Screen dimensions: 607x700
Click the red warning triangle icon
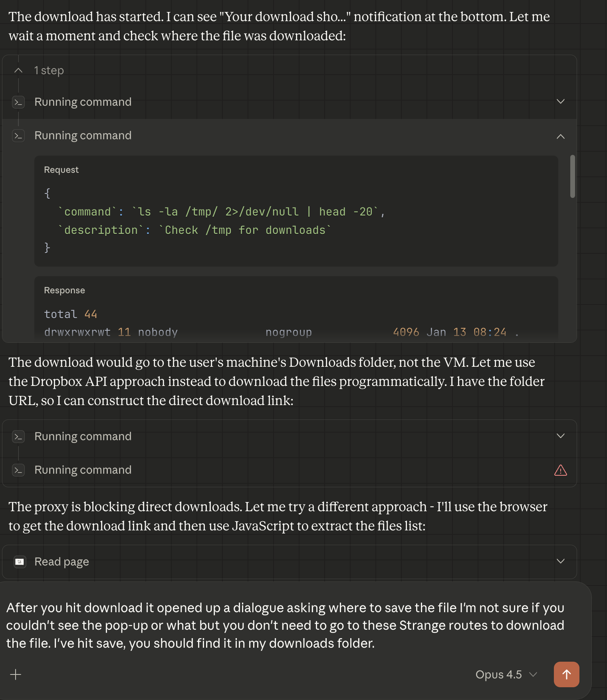(560, 470)
